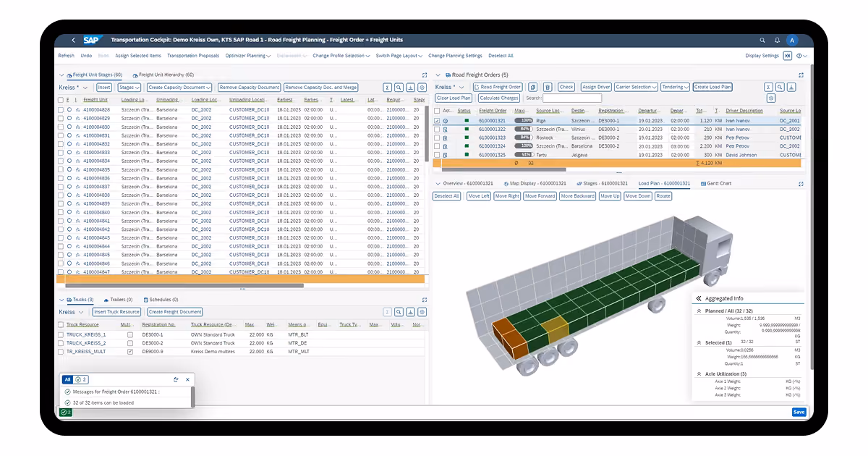Image resolution: width=868 pixels, height=456 pixels.
Task: Tick checkbox for freight order 6100001325
Action: point(437,155)
